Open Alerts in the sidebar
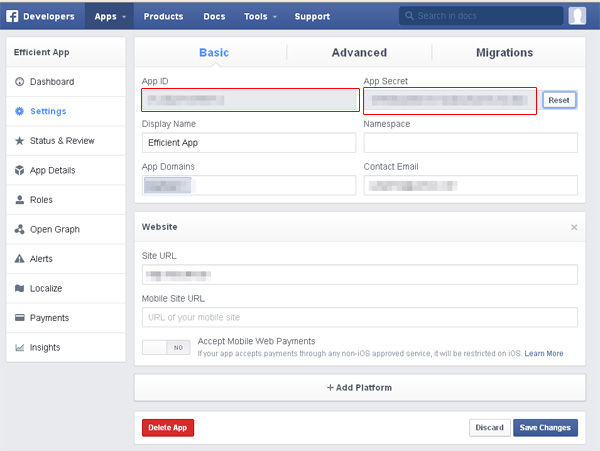Image resolution: width=600 pixels, height=451 pixels. point(66,259)
